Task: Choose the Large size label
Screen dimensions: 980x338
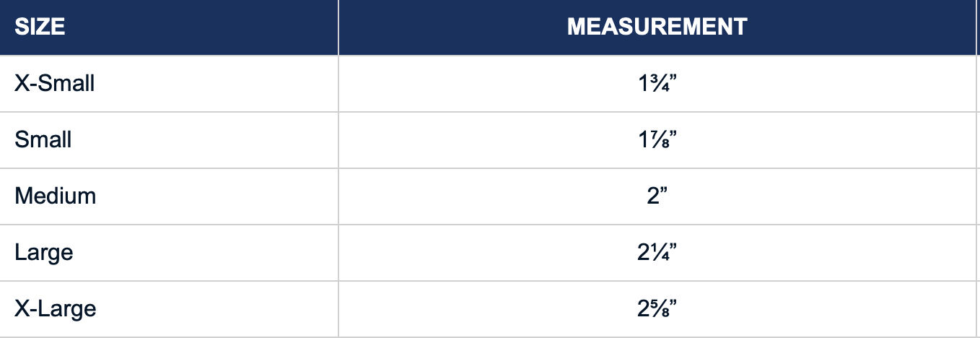Action: [x=43, y=252]
